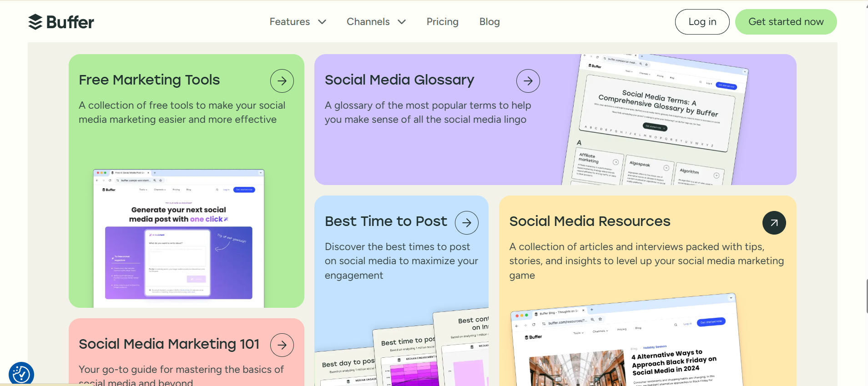The width and height of the screenshot is (868, 386).
Task: Expand the Features dropdown chevron
Action: coord(322,22)
